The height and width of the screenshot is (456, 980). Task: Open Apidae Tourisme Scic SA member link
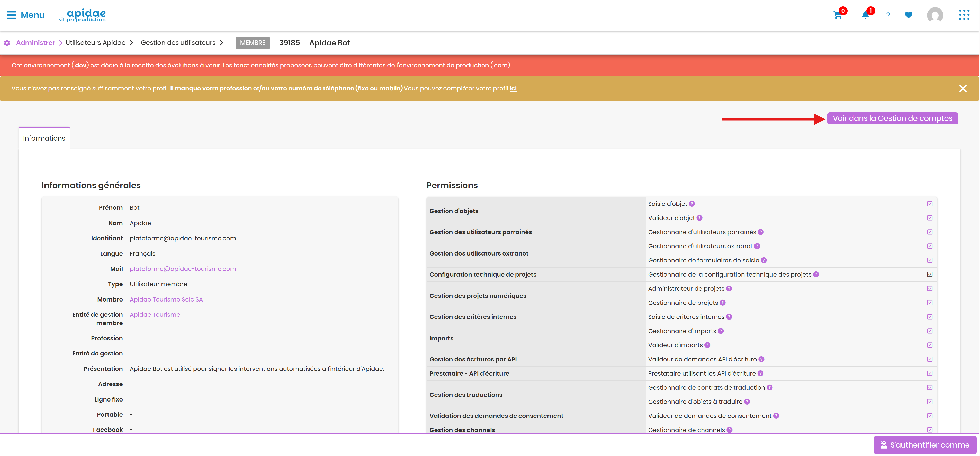pyautogui.click(x=166, y=299)
